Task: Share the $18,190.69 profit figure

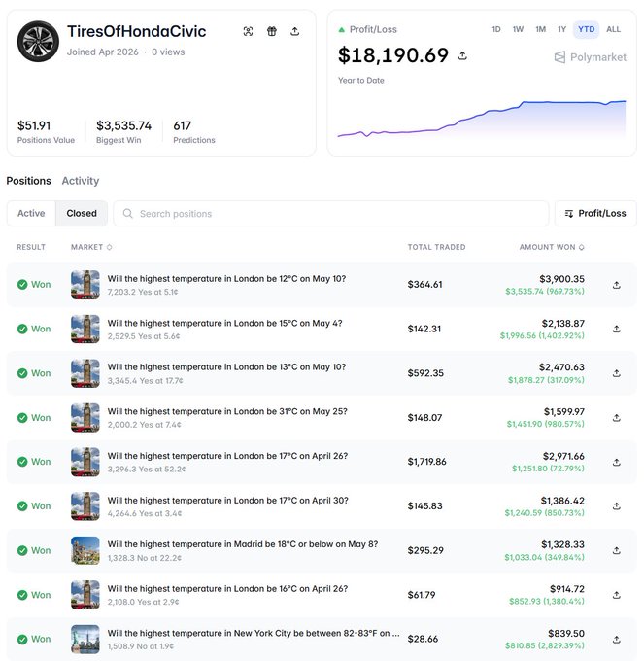Action: tap(462, 55)
